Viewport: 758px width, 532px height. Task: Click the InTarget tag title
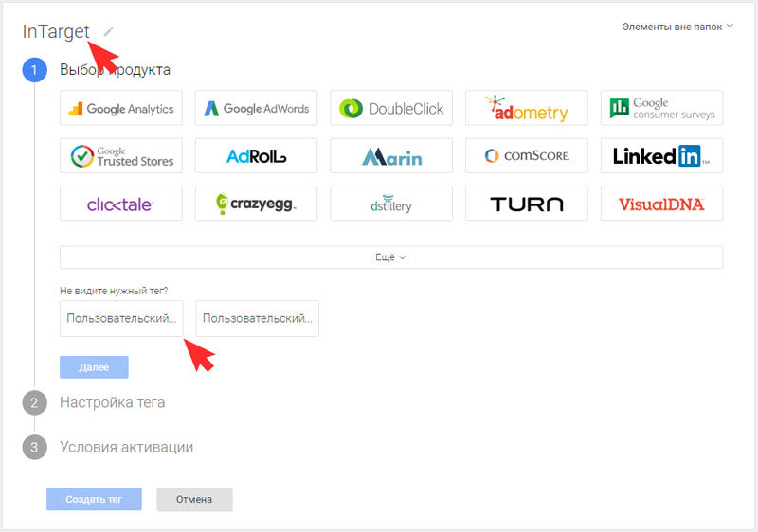click(56, 32)
